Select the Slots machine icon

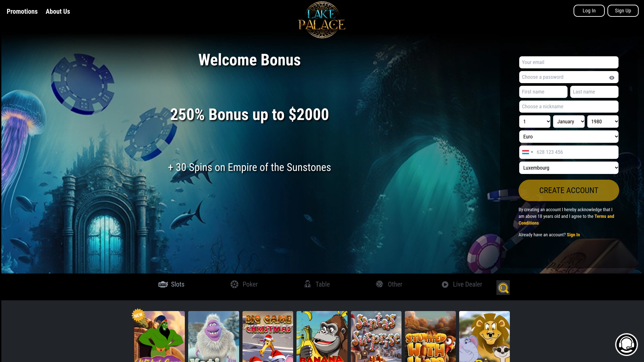[x=163, y=284]
